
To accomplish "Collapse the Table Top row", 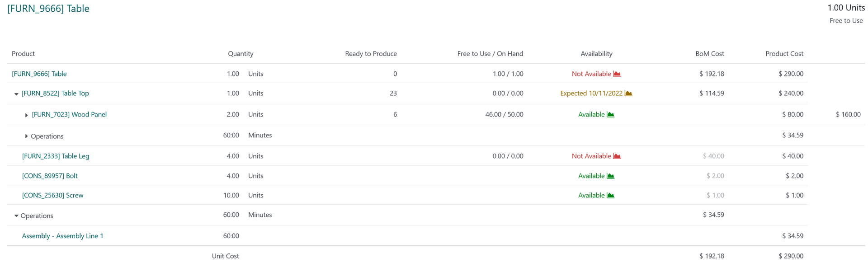I will [16, 94].
